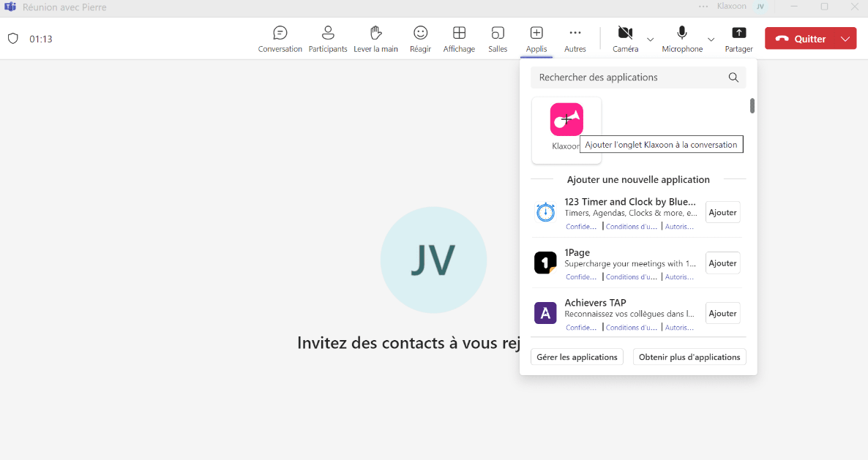
Task: Open Salles breakout rooms
Action: [498, 39]
